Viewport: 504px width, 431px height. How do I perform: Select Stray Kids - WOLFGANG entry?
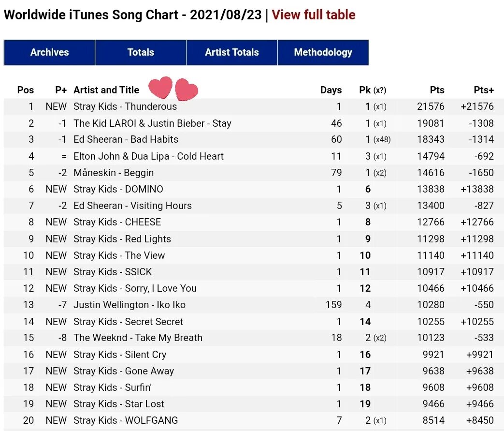(126, 420)
